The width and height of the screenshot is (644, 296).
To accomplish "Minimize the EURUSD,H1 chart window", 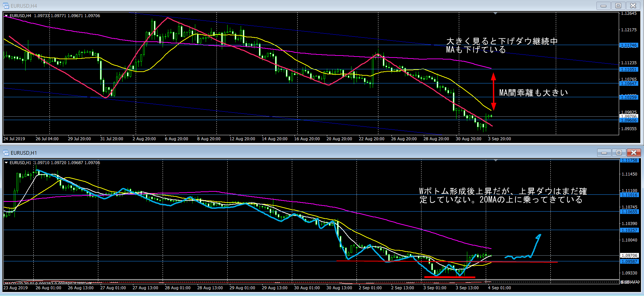I will coord(604,153).
